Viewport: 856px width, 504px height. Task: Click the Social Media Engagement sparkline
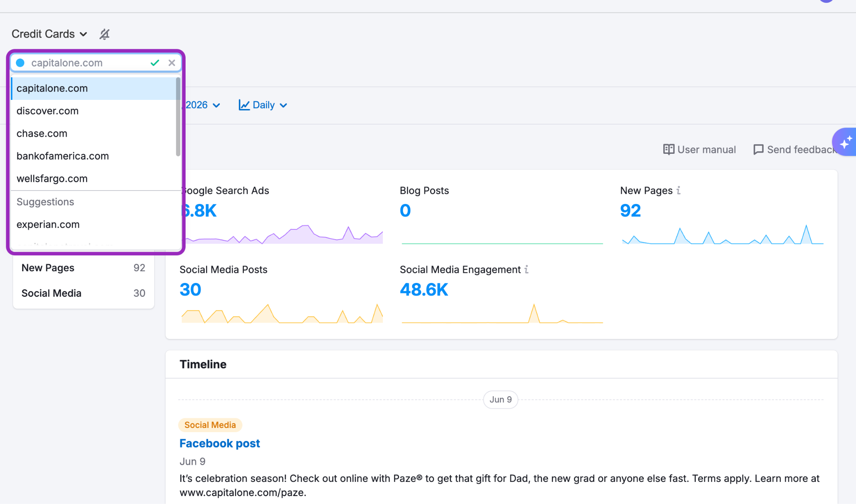click(x=502, y=313)
